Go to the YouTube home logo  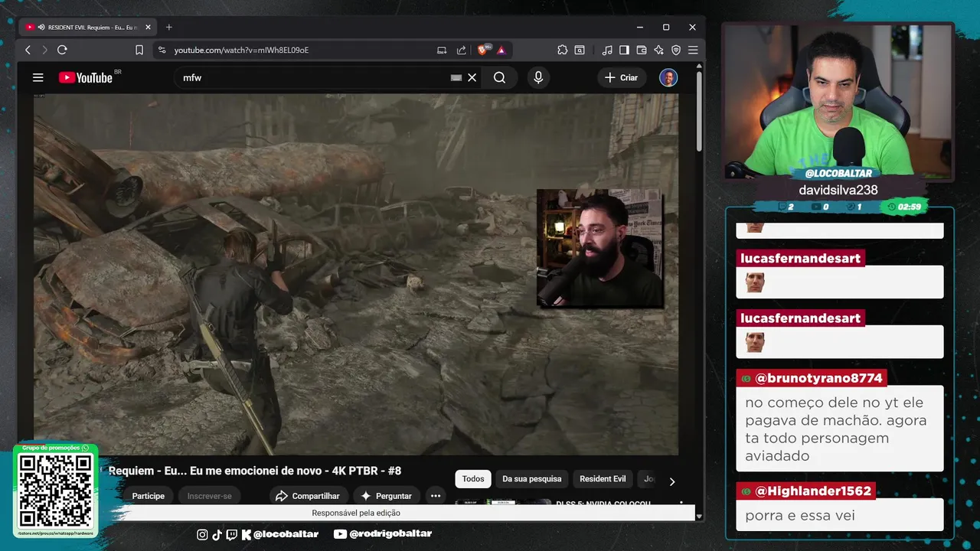[x=86, y=77]
